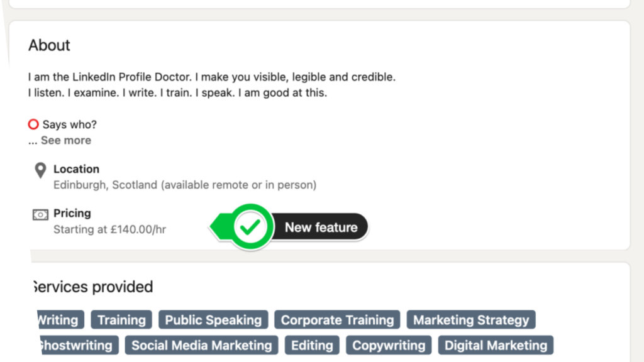
Task: Choose the Digital Marketing service tag
Action: tap(496, 345)
